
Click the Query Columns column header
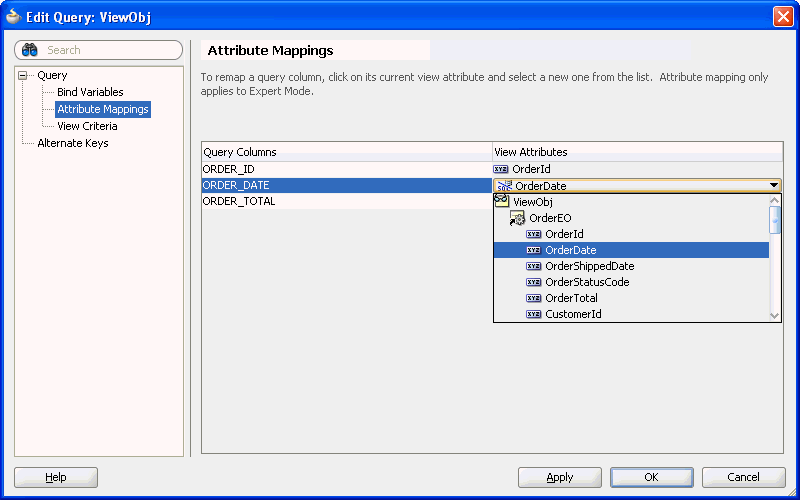[x=347, y=152]
